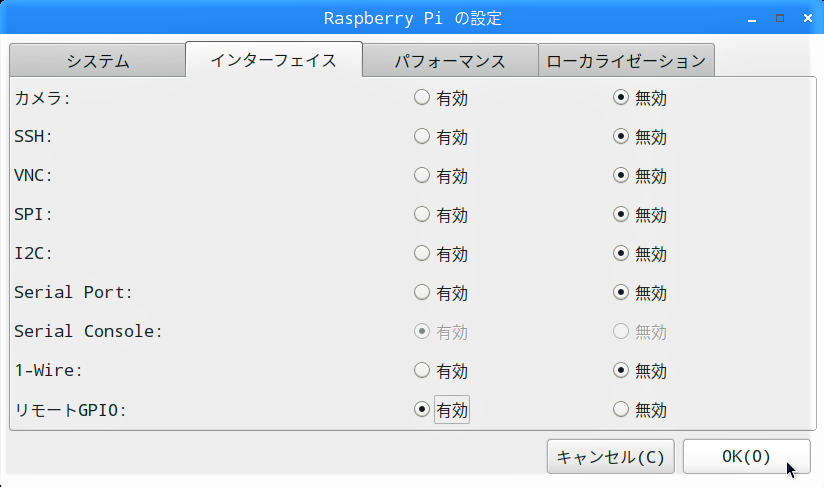The image size is (824, 487).
Task: Enable Serial Port option
Action: pyautogui.click(x=422, y=293)
